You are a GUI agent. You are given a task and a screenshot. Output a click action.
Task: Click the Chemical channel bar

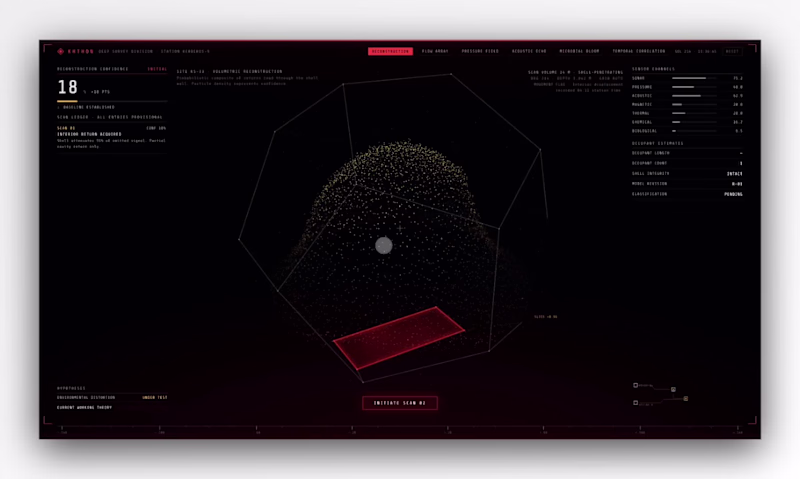(694, 122)
